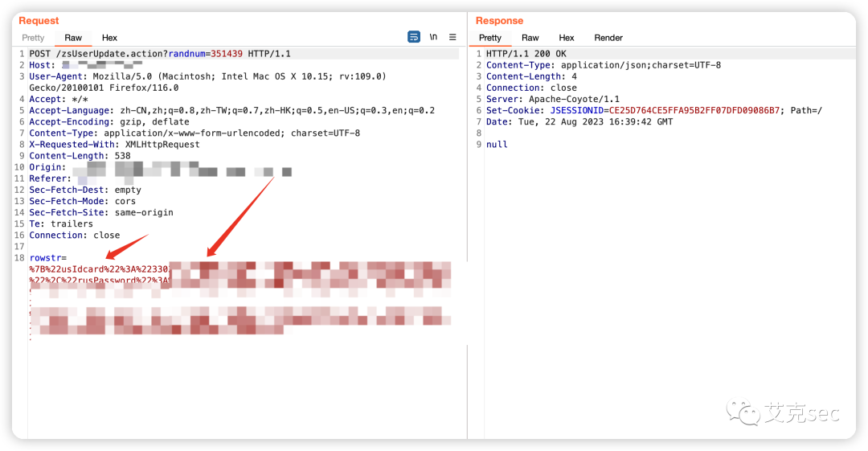Viewport: 868px width, 451px height.
Task: Open the Request hamburger options menu
Action: (452, 37)
